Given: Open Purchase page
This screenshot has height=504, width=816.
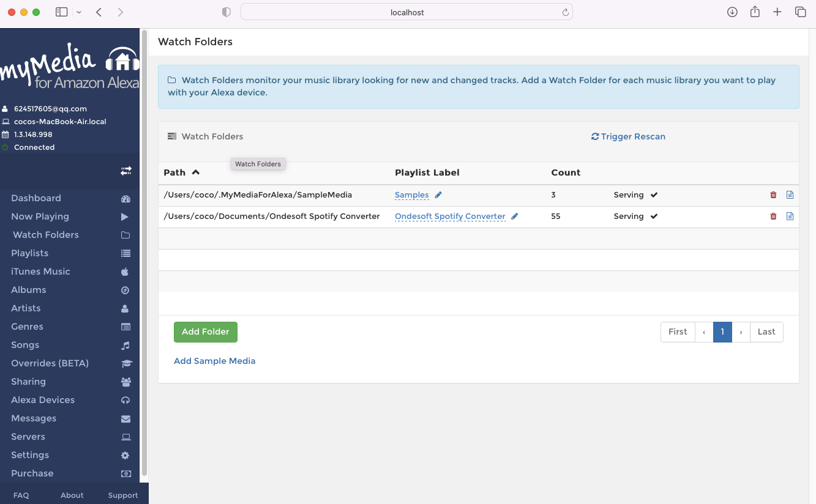Looking at the screenshot, I should tap(32, 473).
